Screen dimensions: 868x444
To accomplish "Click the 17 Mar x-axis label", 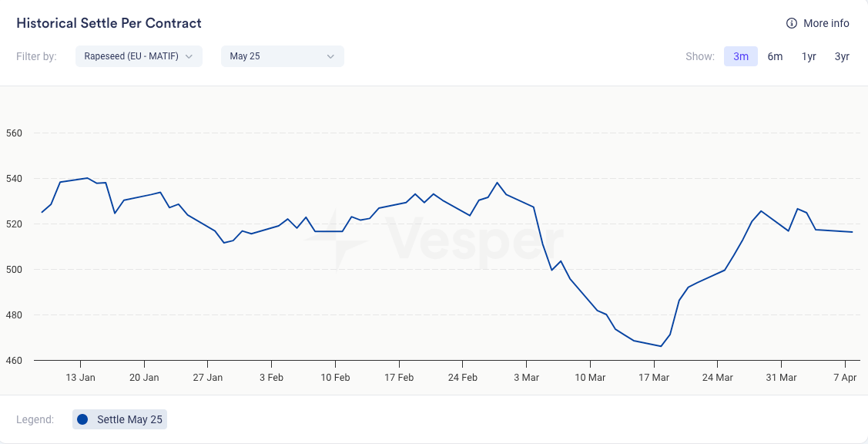I will [654, 377].
